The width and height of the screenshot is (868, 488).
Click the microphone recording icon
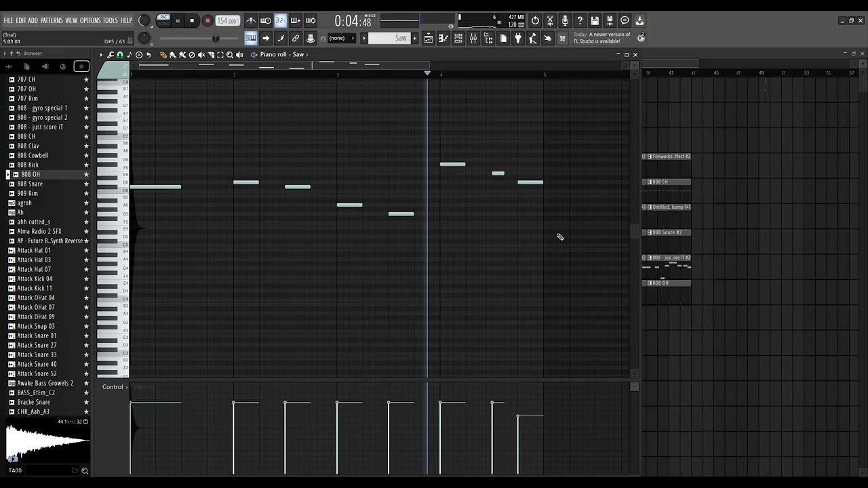565,21
